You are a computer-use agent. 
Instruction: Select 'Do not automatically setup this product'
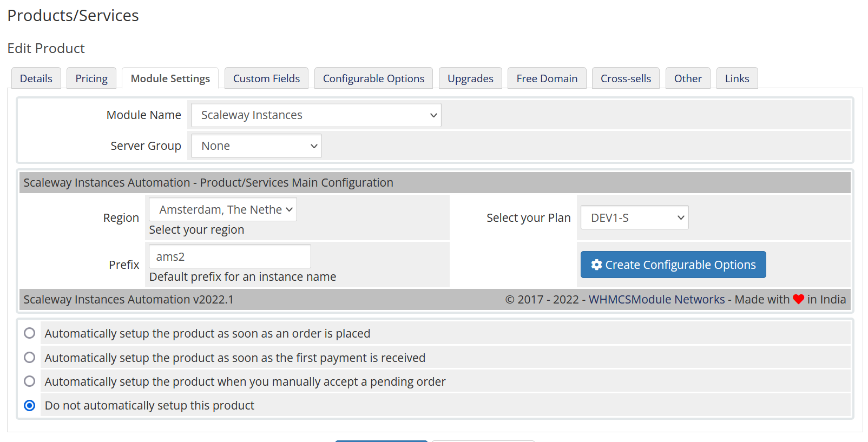30,405
